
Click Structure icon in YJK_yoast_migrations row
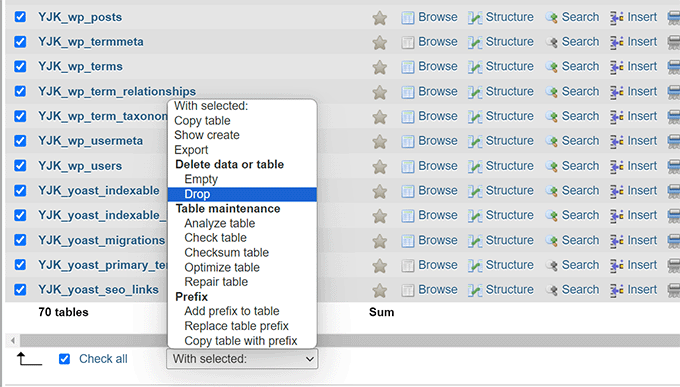pyautogui.click(x=475, y=240)
